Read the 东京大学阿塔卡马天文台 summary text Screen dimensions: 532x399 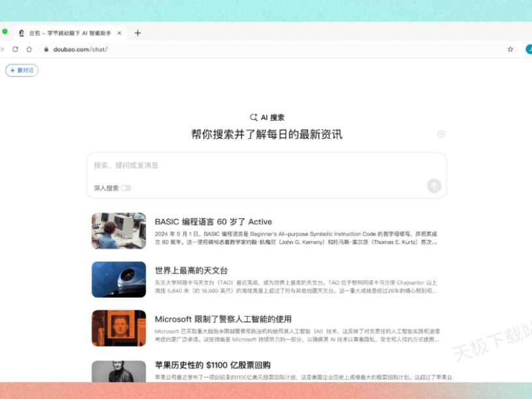pos(296,287)
